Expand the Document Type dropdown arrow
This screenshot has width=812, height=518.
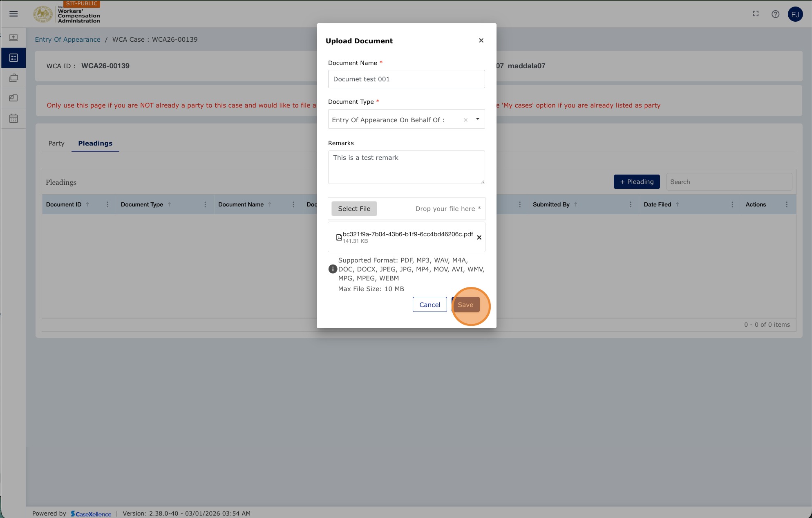coord(477,119)
